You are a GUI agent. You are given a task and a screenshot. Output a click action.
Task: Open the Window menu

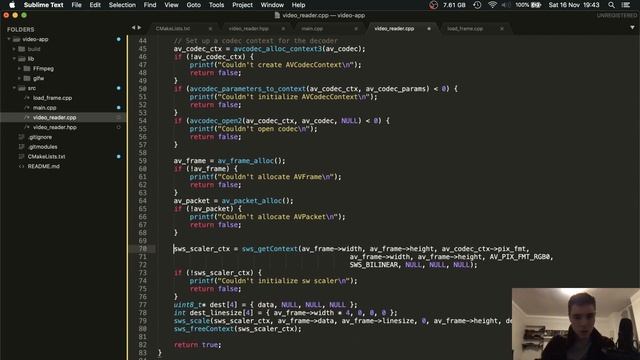272,5
